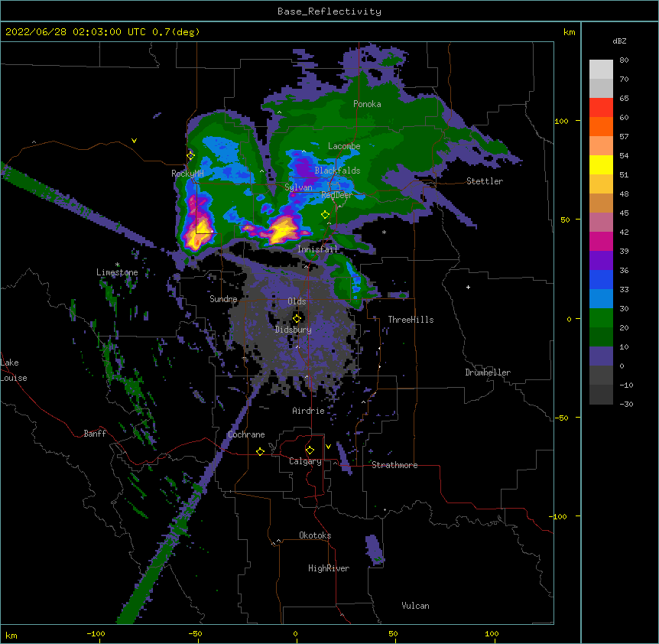Click the blue 33–36 dBZ legend swatch
This screenshot has width=659, height=644.
[x=601, y=279]
